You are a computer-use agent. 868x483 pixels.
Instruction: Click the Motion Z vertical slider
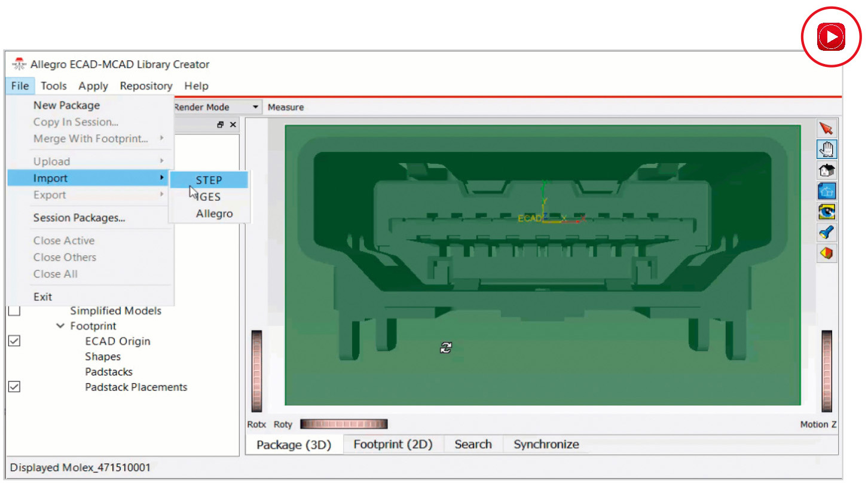coord(827,371)
